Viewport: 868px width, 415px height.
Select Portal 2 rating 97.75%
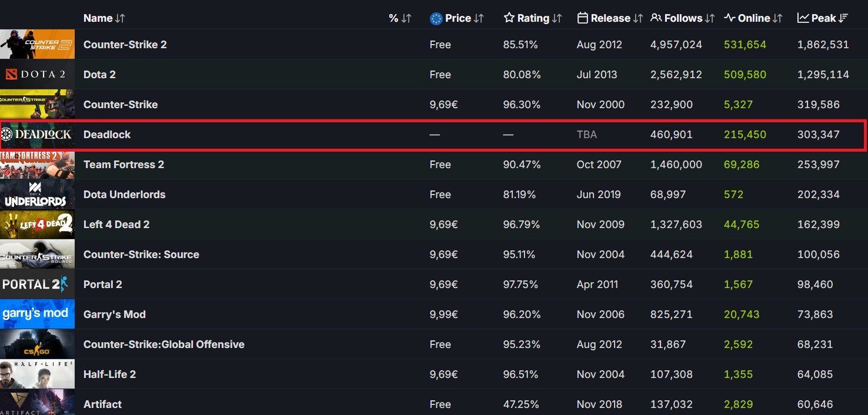[520, 285]
